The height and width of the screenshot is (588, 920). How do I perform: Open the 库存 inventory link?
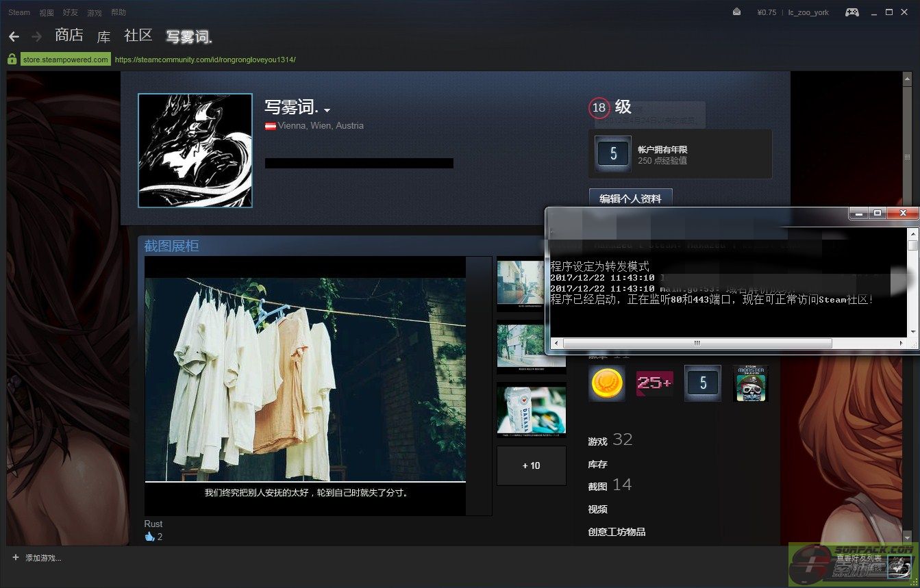coord(597,464)
